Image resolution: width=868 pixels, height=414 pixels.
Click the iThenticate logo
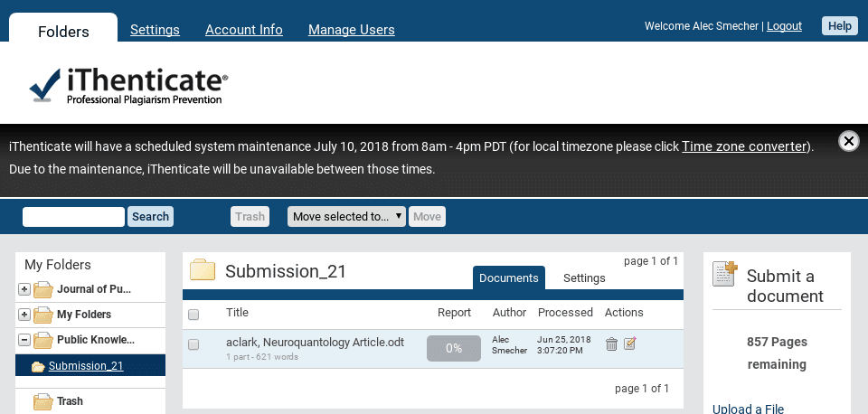[128, 87]
